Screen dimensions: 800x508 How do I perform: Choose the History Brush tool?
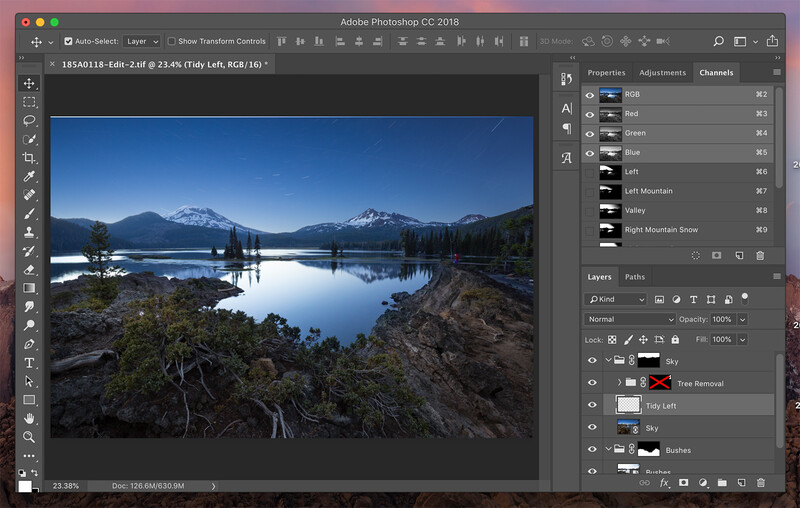coord(29,251)
